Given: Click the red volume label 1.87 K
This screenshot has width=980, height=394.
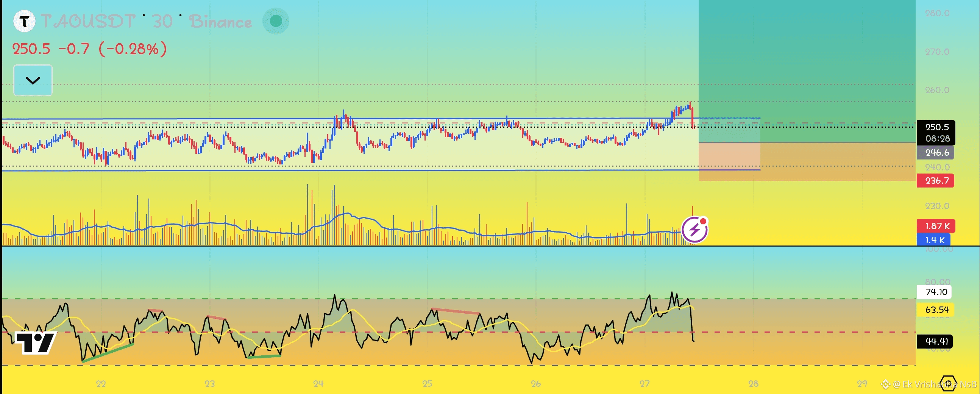Looking at the screenshot, I should coord(936,226).
